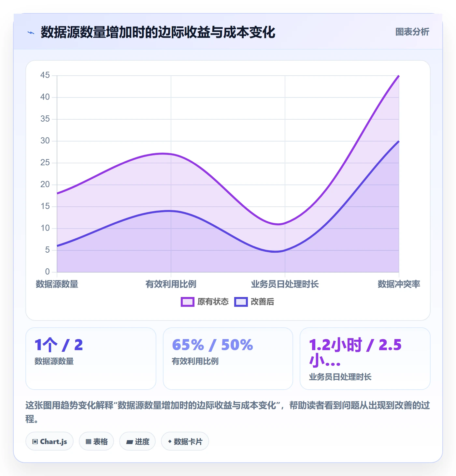Click the 原有状态 legend text

pyautogui.click(x=213, y=302)
